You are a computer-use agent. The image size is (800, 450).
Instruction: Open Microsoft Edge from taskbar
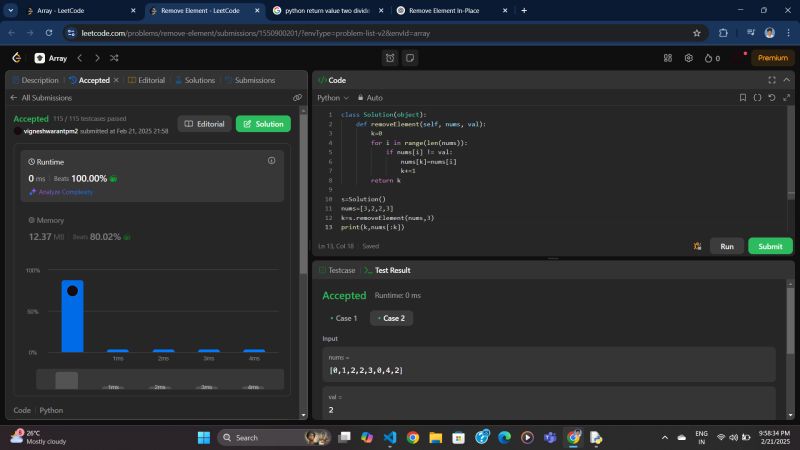click(504, 438)
